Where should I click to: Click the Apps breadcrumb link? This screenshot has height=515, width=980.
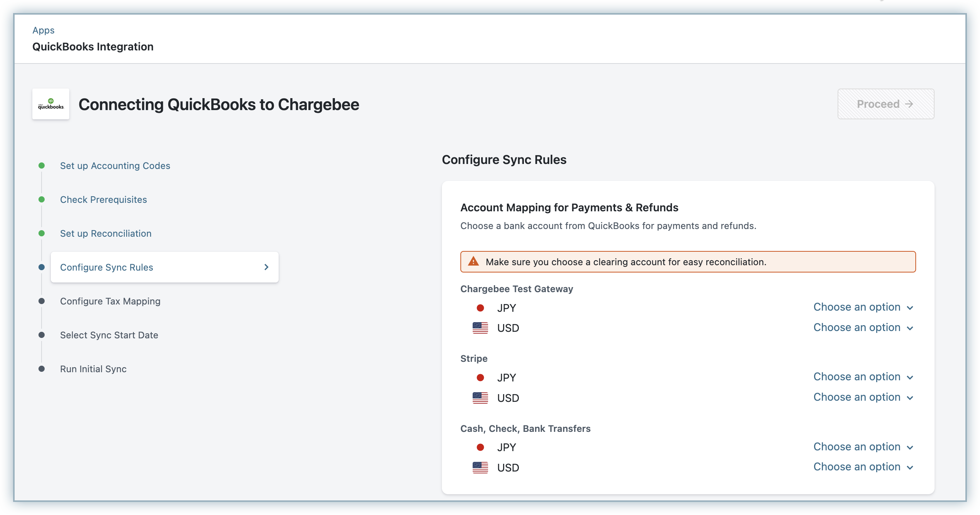[43, 30]
